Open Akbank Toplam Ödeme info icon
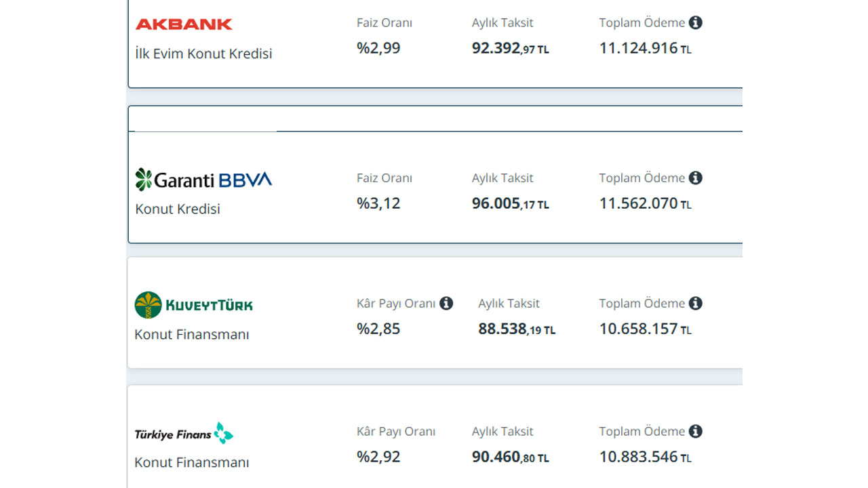Screen dimensions: 868x488 click(x=695, y=22)
